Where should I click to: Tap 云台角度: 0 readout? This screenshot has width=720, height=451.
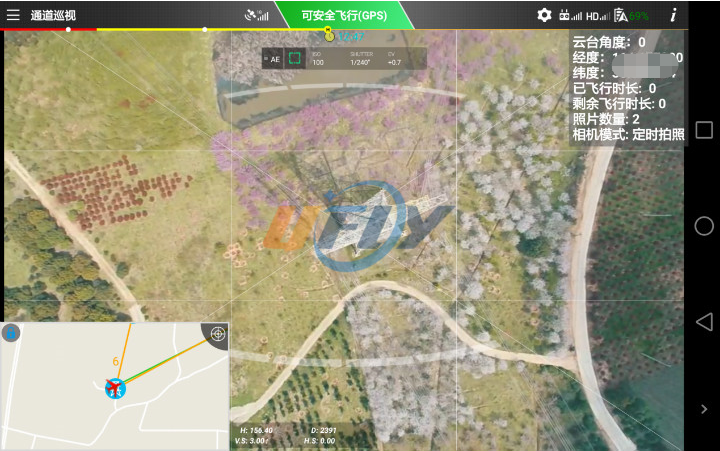click(x=609, y=42)
